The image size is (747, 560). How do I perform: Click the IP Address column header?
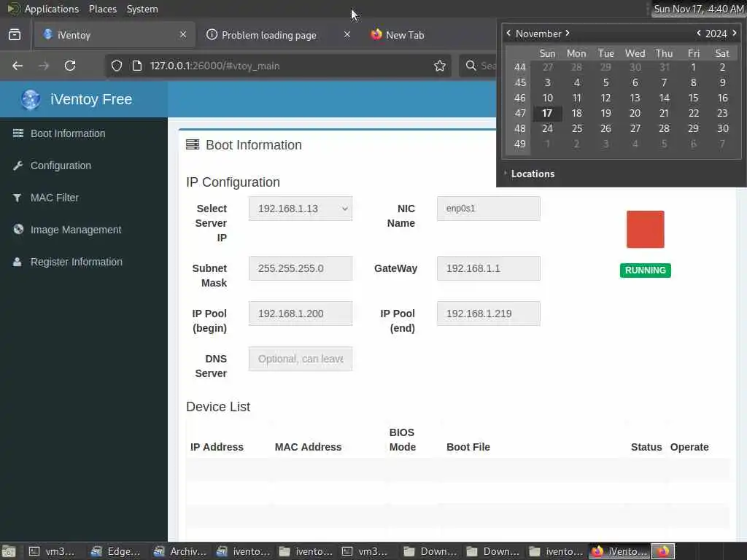pos(217,447)
